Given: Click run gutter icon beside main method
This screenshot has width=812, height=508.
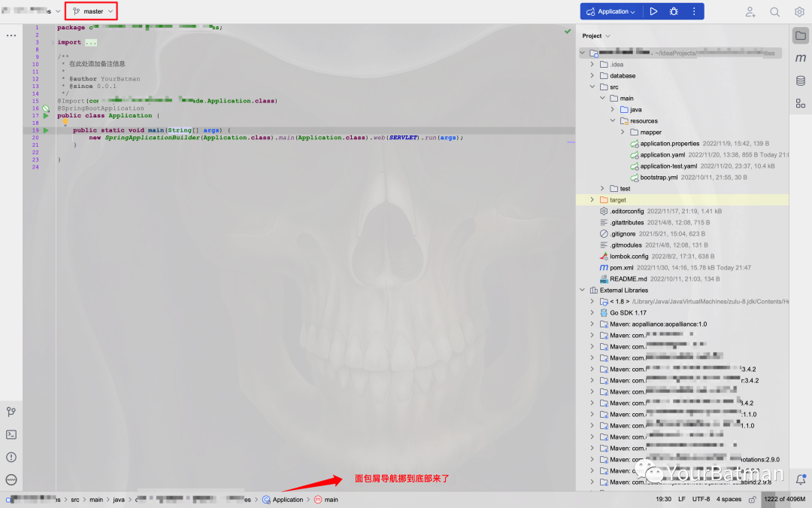Looking at the screenshot, I should click(x=46, y=130).
